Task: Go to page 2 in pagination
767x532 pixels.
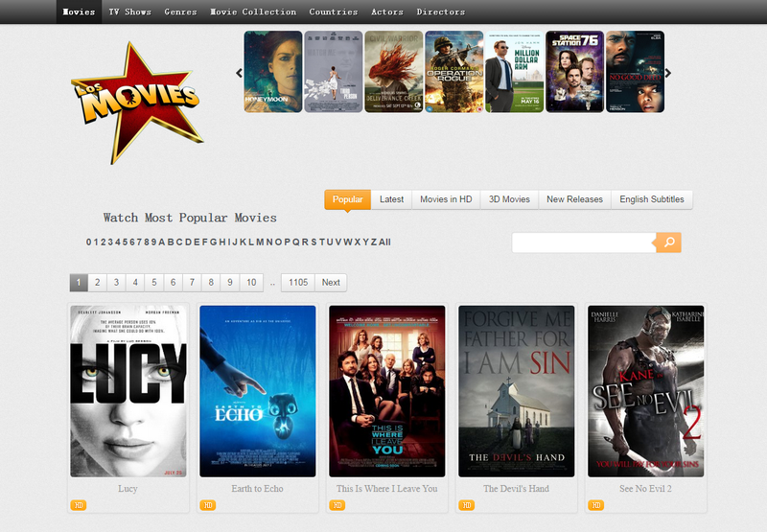Action: point(98,283)
